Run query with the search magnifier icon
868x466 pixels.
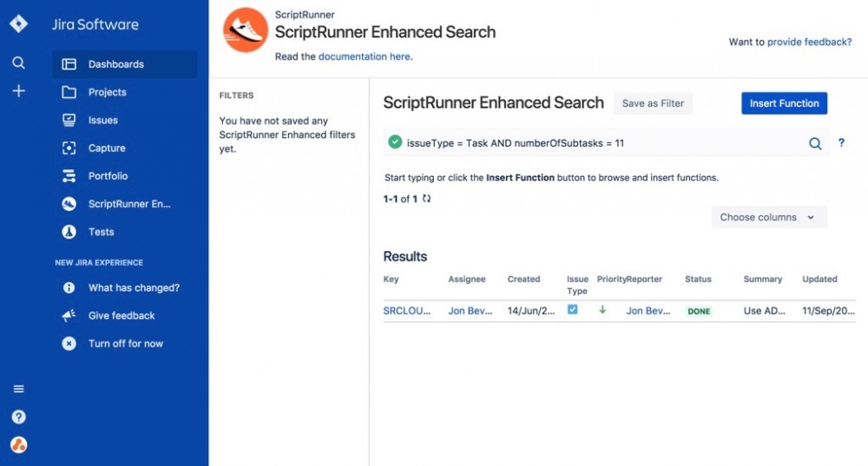(815, 144)
